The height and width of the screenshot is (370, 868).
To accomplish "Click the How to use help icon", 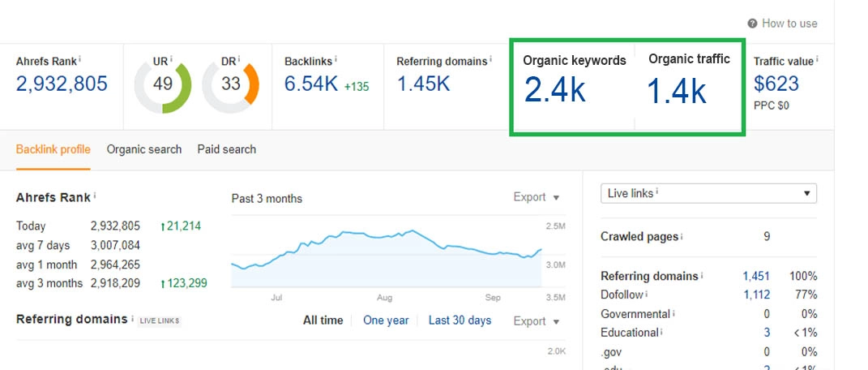I will coord(752,24).
